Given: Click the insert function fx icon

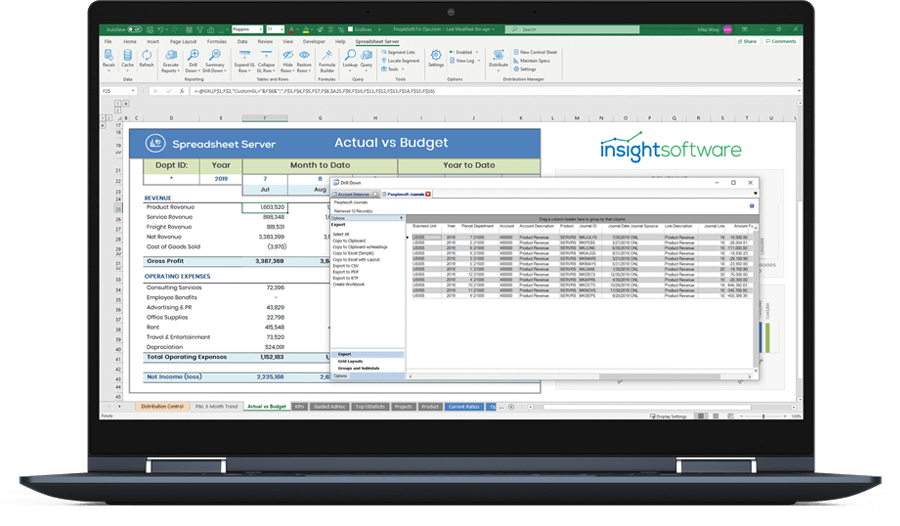Looking at the screenshot, I should tap(181, 91).
